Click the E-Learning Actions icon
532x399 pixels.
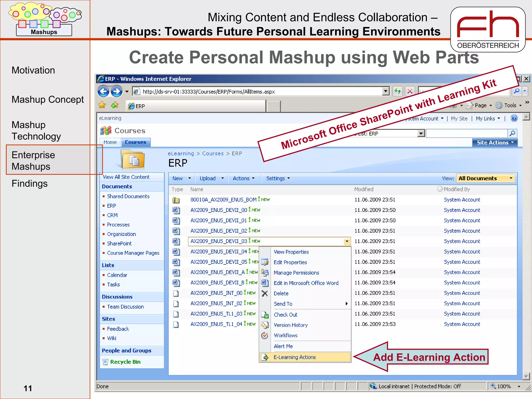pyautogui.click(x=265, y=357)
